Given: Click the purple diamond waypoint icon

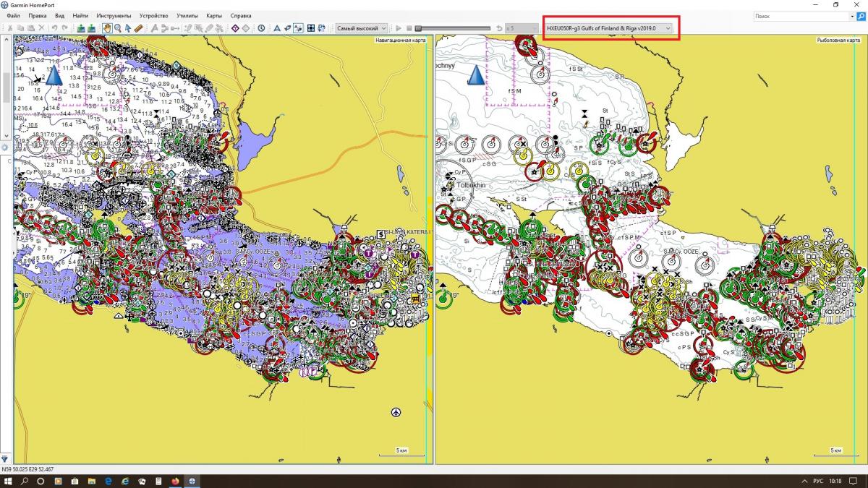Looking at the screenshot, I should (235, 28).
